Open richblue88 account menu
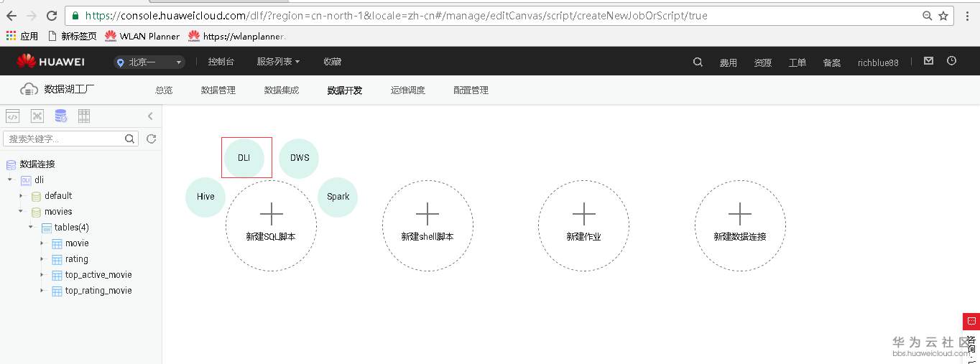This screenshot has height=364, width=980. click(878, 63)
